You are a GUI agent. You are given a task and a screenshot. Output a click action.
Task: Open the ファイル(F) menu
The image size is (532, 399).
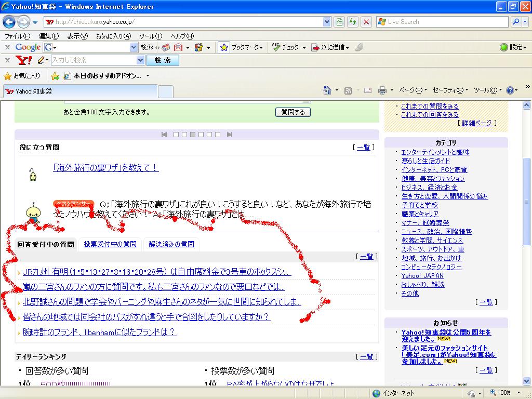(17, 36)
